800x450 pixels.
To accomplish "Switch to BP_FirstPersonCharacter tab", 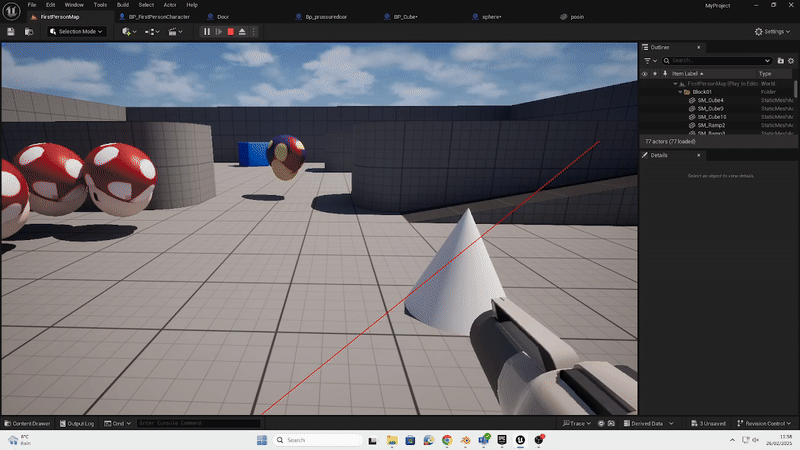I will [159, 17].
